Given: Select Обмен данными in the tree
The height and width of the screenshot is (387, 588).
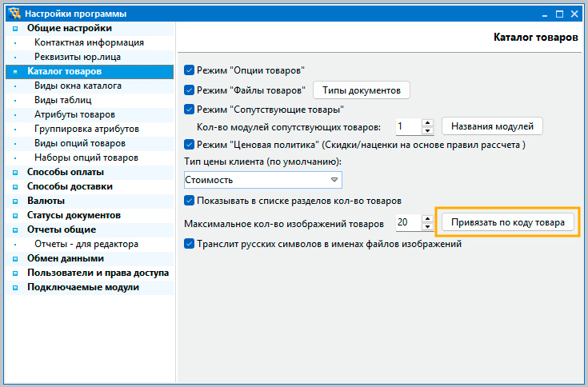Looking at the screenshot, I should tap(66, 258).
